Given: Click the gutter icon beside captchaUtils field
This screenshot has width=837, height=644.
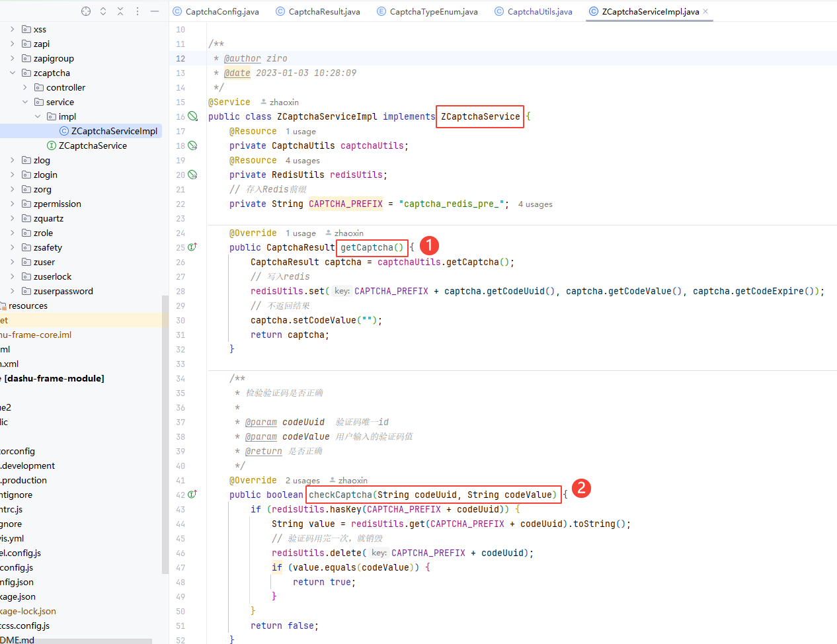Looking at the screenshot, I should click(x=192, y=145).
